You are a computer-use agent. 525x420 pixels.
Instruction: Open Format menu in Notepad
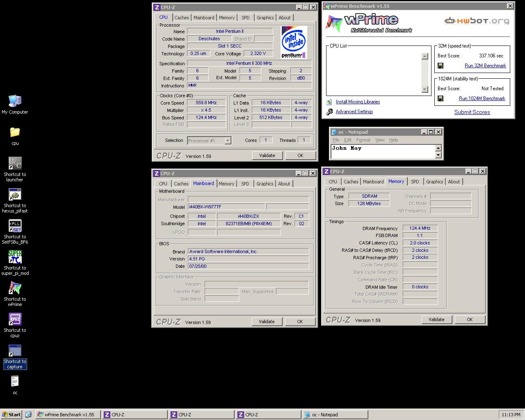click(363, 140)
